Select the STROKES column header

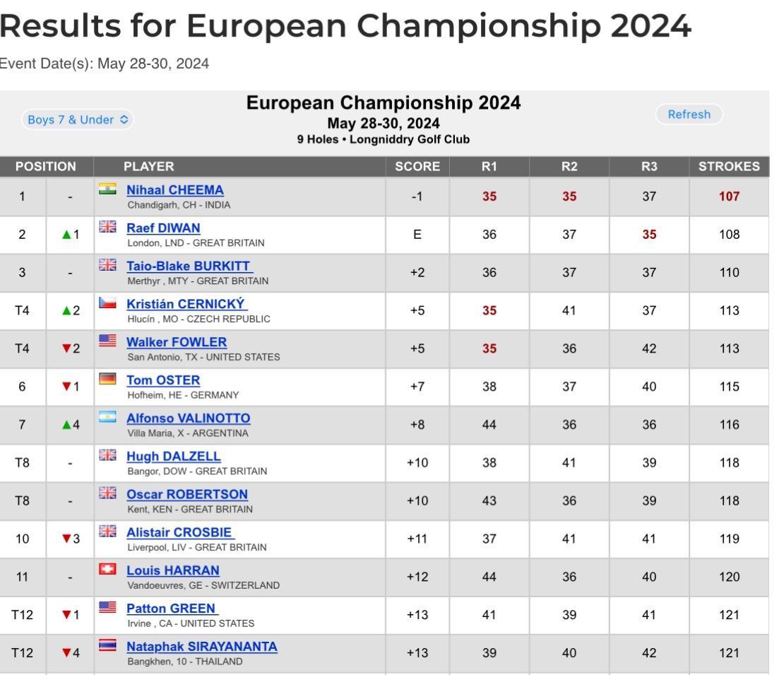[729, 166]
